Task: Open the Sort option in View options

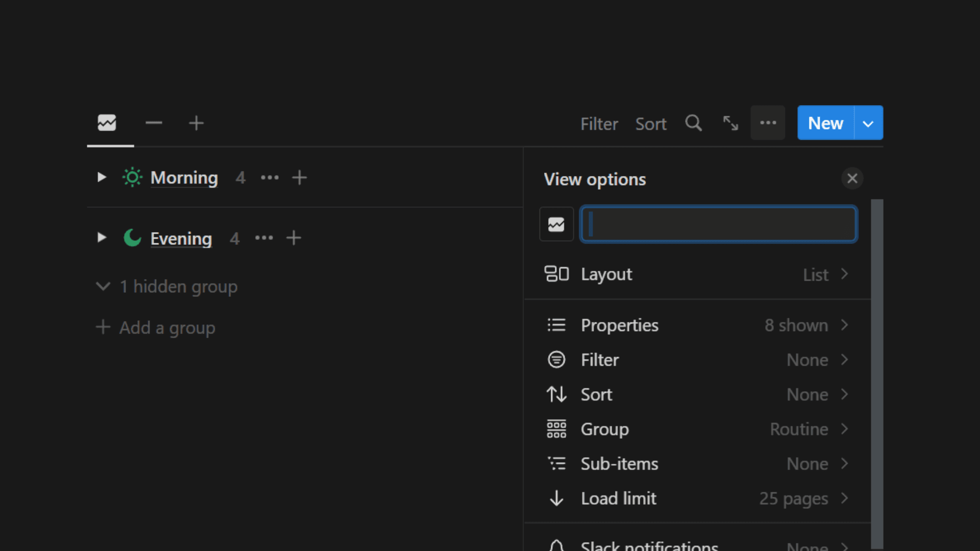Action: click(x=697, y=394)
